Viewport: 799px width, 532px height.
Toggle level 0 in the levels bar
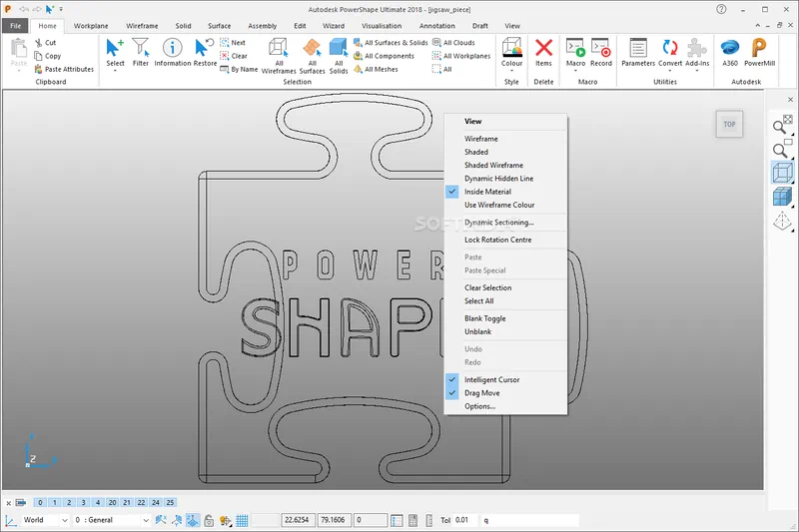click(40, 502)
